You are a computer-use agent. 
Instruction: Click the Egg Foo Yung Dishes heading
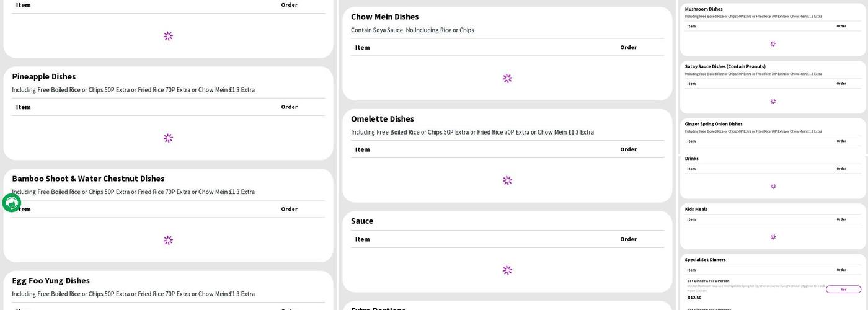tap(51, 281)
